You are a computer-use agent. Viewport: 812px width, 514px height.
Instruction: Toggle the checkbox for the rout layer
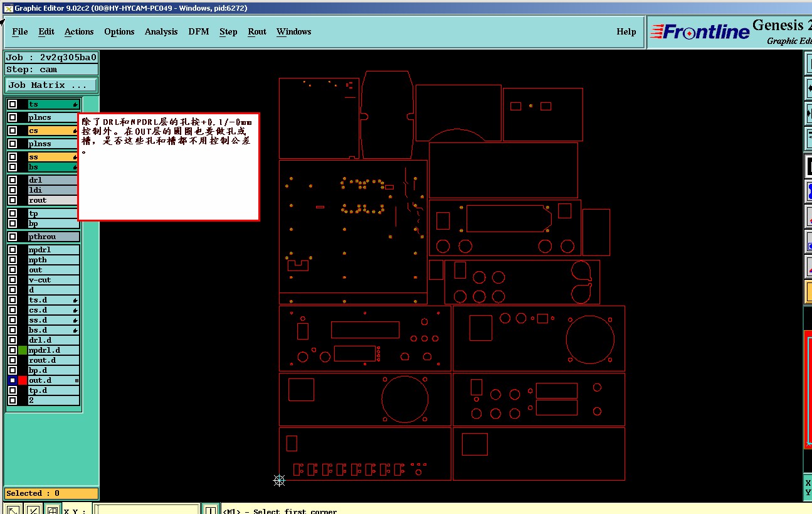click(13, 200)
